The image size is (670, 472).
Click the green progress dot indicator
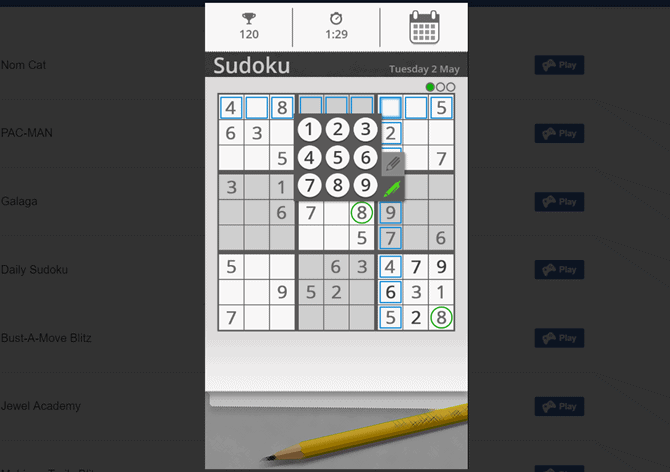point(430,87)
